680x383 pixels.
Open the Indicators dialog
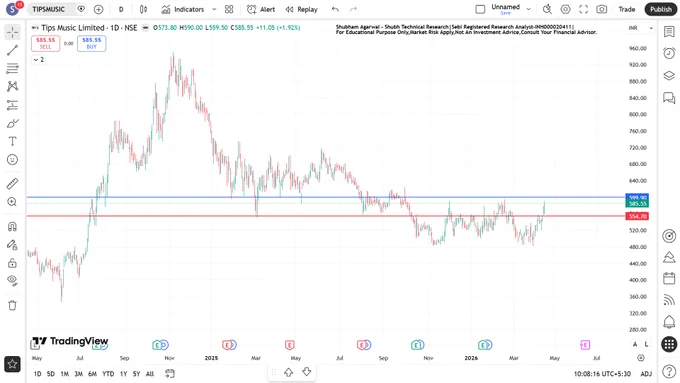click(x=183, y=9)
